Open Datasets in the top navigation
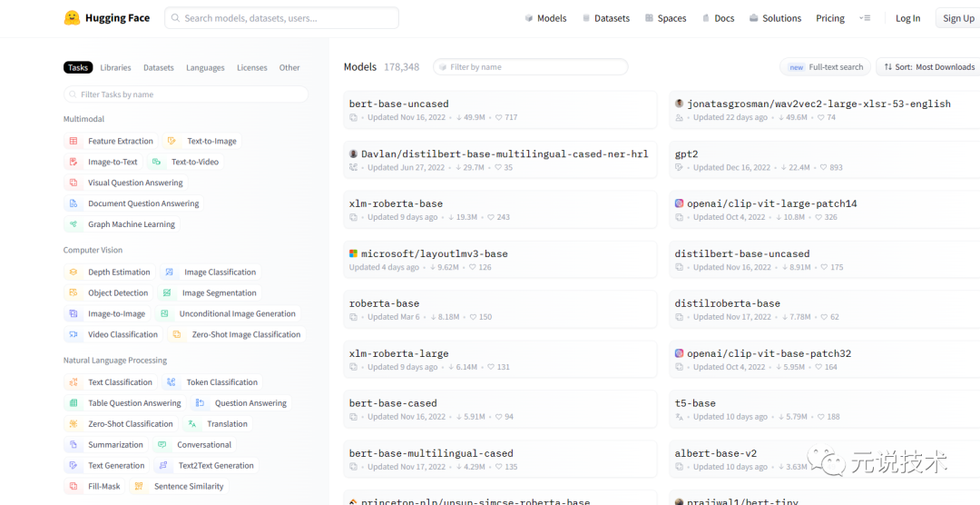The image size is (980, 505). (x=605, y=18)
